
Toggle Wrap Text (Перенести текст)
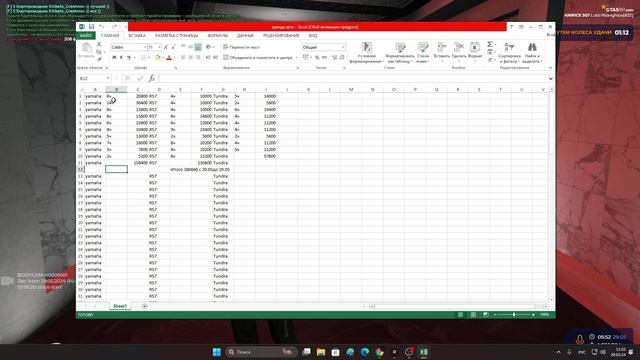(x=242, y=47)
